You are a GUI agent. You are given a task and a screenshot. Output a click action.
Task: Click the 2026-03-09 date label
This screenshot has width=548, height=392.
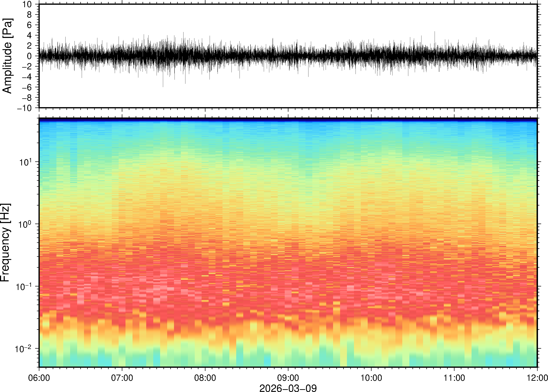tap(288, 388)
